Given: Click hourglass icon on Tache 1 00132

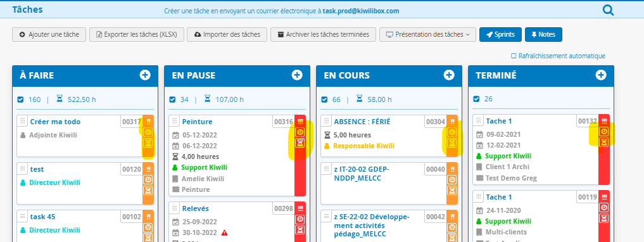Looking at the screenshot, I should 604,142.
